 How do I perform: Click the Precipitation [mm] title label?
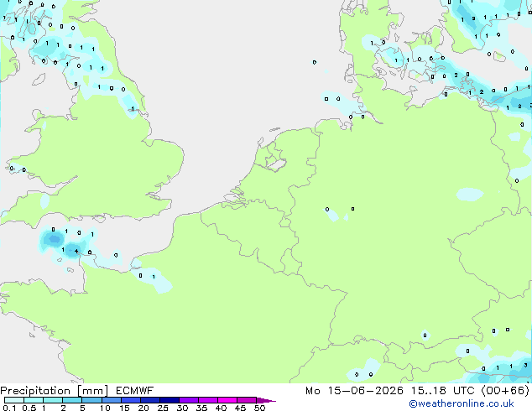[x=54, y=391]
